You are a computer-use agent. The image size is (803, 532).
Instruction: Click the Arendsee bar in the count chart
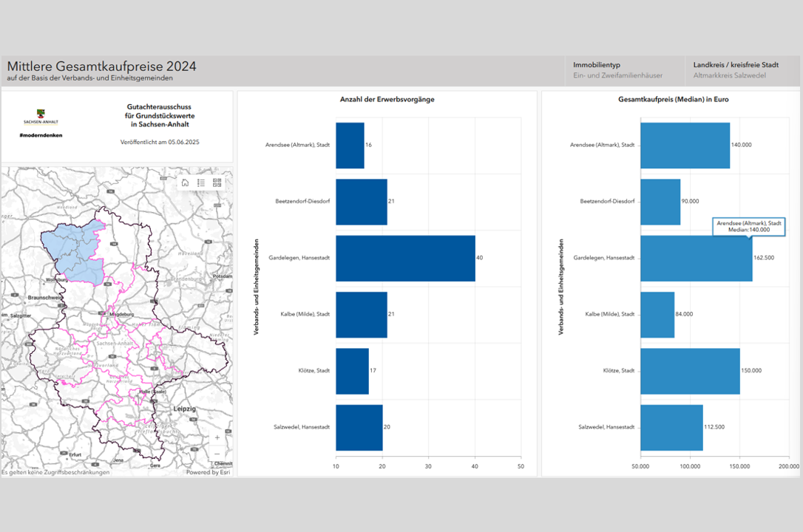[350, 145]
